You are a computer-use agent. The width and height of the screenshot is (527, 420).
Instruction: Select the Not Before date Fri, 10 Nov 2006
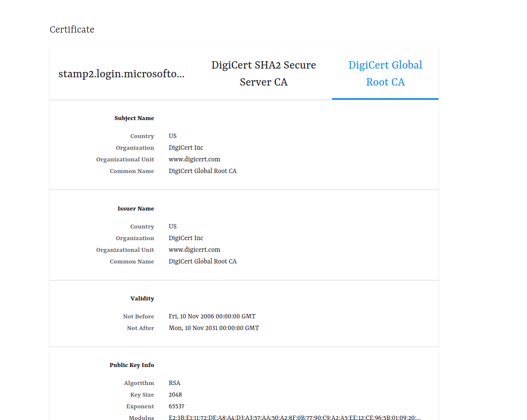coord(212,316)
